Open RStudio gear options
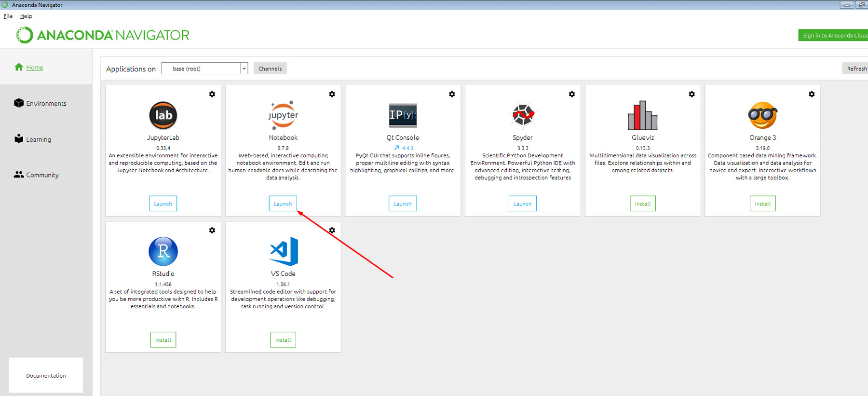 [x=212, y=230]
